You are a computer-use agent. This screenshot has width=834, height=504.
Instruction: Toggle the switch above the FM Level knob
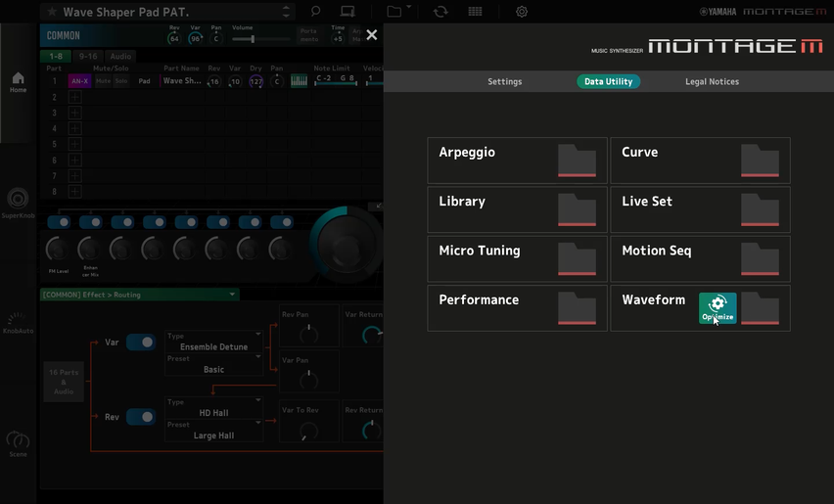[x=59, y=222]
